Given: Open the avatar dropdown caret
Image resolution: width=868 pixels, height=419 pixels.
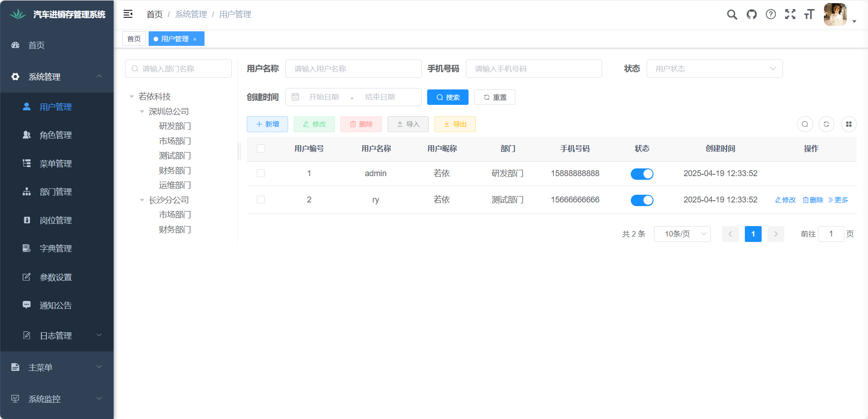Looking at the screenshot, I should click(854, 21).
